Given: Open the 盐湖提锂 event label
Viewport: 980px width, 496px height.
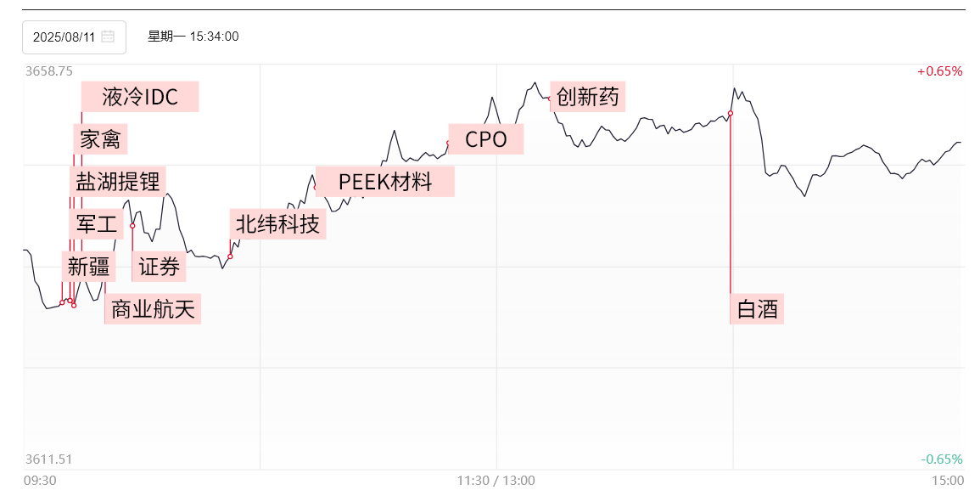Looking at the screenshot, I should (118, 181).
